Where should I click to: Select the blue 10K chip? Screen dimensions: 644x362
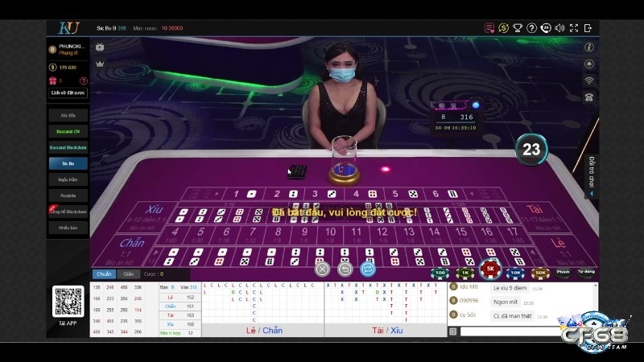[515, 273]
